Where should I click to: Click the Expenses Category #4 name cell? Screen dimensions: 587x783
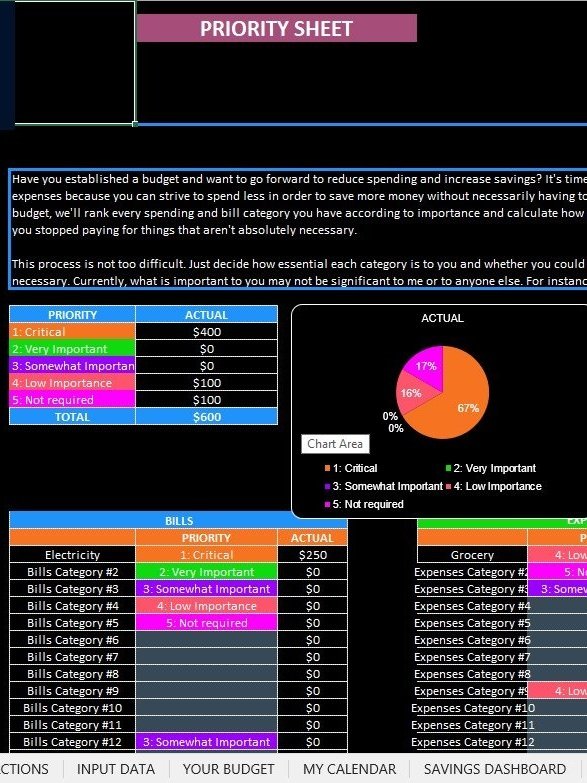(472, 606)
